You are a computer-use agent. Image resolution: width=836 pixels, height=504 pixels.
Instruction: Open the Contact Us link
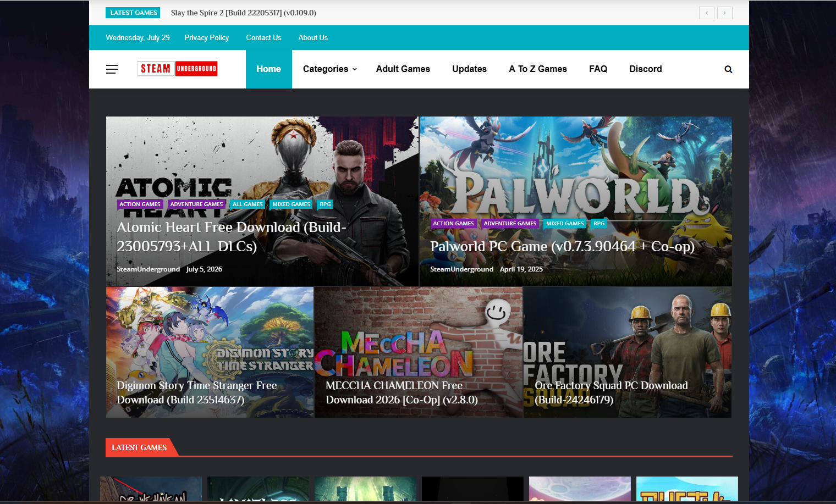(x=263, y=38)
